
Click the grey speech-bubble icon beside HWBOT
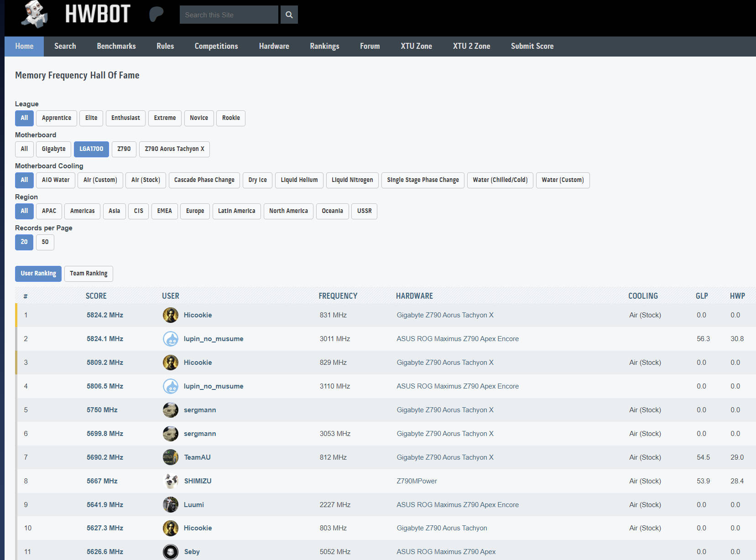tap(156, 14)
